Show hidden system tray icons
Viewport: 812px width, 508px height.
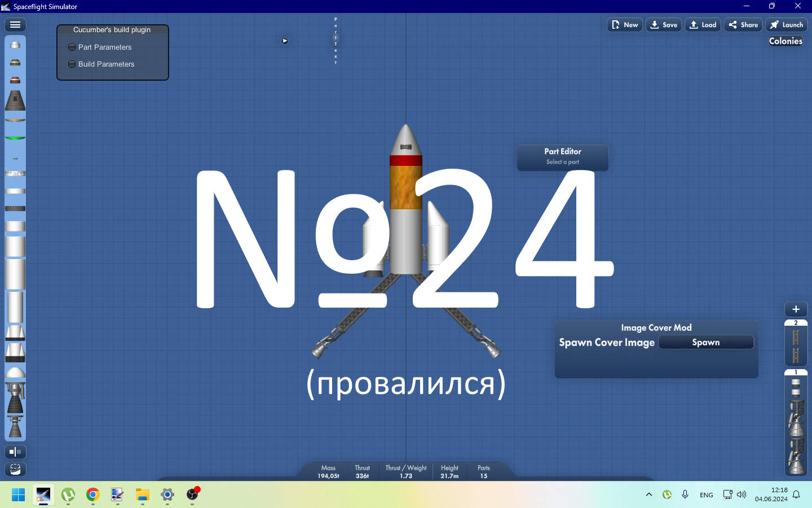[649, 494]
